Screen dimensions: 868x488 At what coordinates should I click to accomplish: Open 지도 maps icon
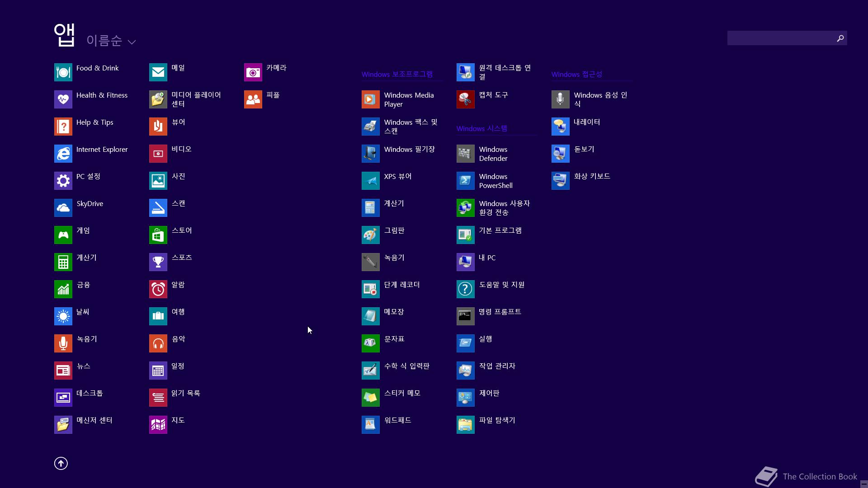(x=158, y=425)
